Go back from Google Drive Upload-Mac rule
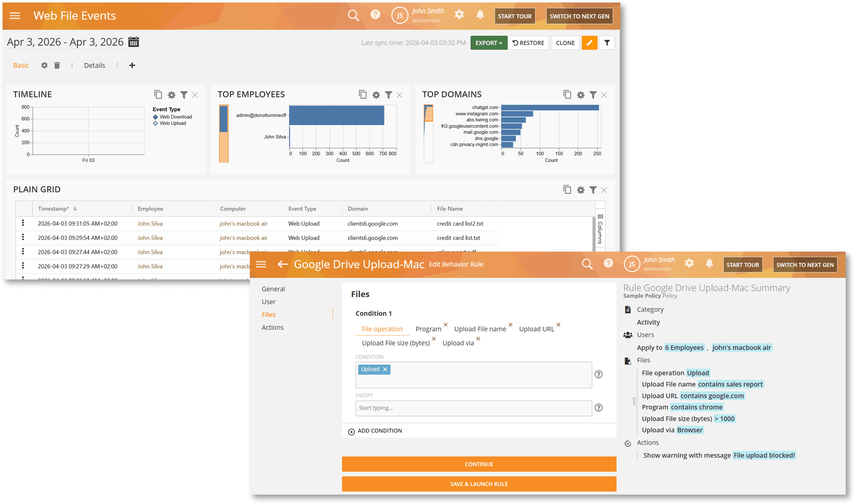The width and height of the screenshot is (854, 504). pos(283,264)
